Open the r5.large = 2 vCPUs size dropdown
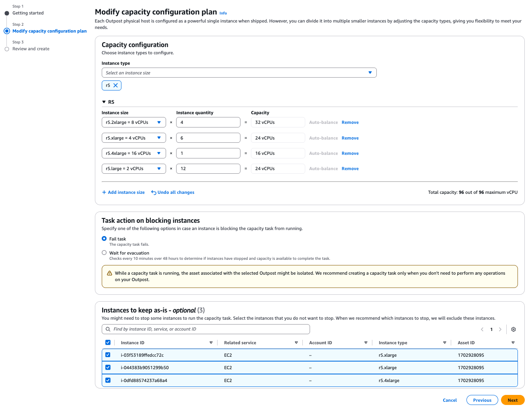This screenshot has height=411, width=532. pyautogui.click(x=134, y=169)
